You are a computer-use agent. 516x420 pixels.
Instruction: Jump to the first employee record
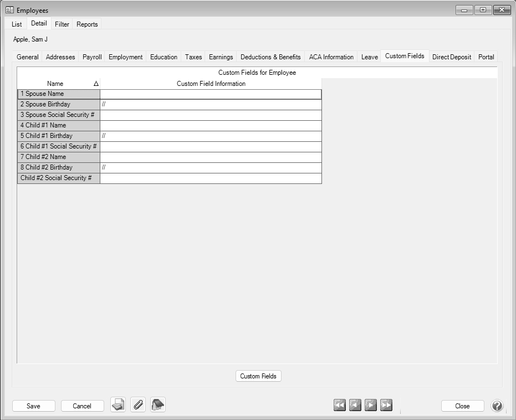click(340, 406)
